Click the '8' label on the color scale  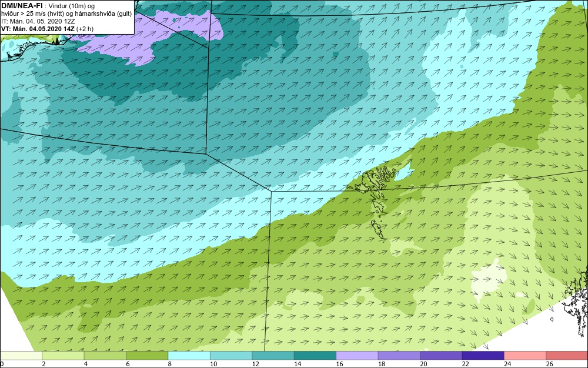pos(170,364)
